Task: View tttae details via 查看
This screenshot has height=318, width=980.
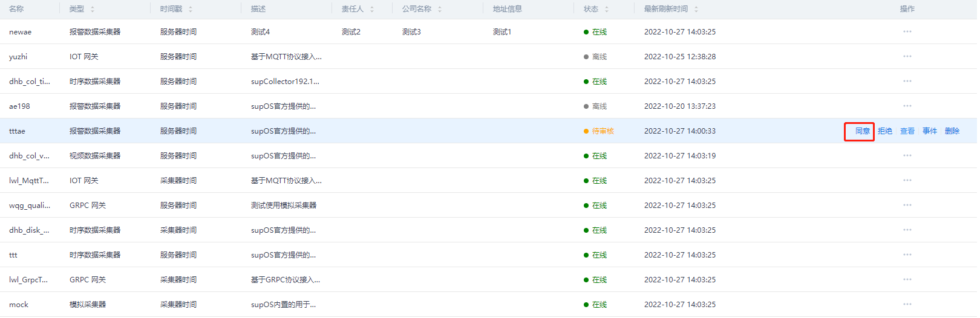Action: coord(907,131)
